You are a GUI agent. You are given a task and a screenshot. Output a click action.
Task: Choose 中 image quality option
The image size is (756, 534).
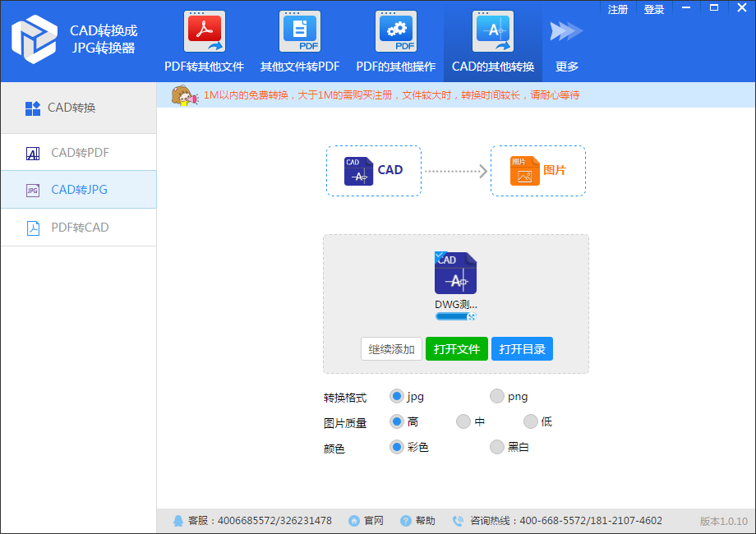(x=463, y=422)
